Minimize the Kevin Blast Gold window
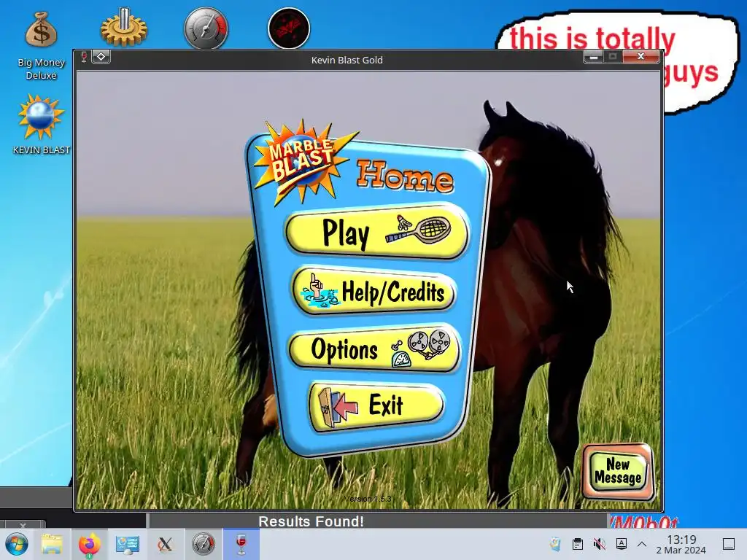Screen dimensions: 747x560 [x=594, y=57]
